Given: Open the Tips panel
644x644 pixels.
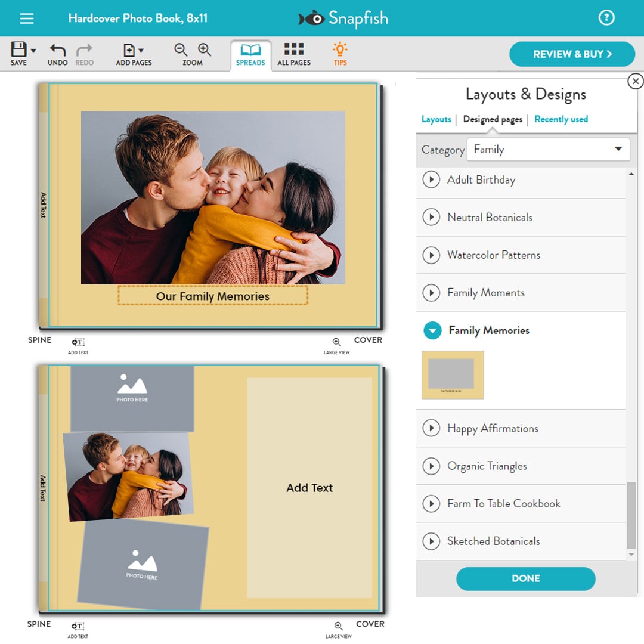Looking at the screenshot, I should click(339, 52).
